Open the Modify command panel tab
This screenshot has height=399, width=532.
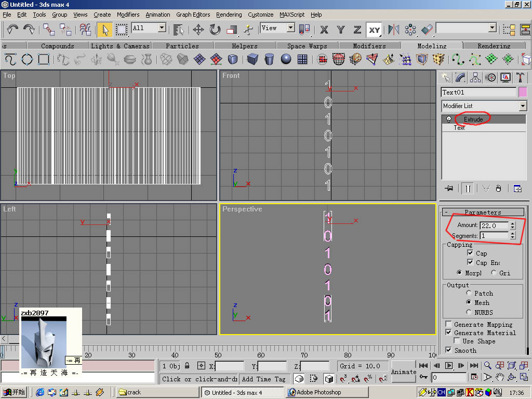tap(460, 78)
